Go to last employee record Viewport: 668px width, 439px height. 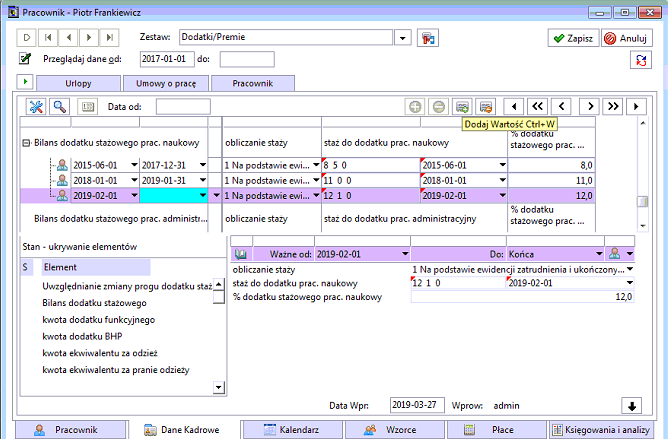point(109,38)
